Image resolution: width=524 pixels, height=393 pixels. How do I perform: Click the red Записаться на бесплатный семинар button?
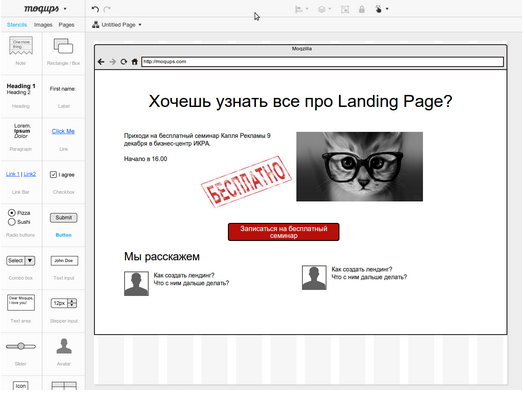pyautogui.click(x=283, y=232)
